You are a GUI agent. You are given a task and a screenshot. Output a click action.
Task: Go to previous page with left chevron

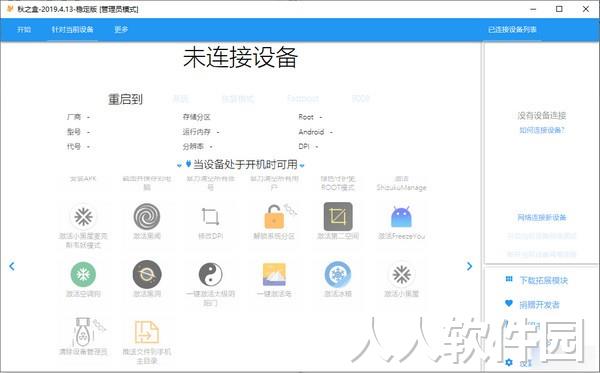[x=12, y=266]
